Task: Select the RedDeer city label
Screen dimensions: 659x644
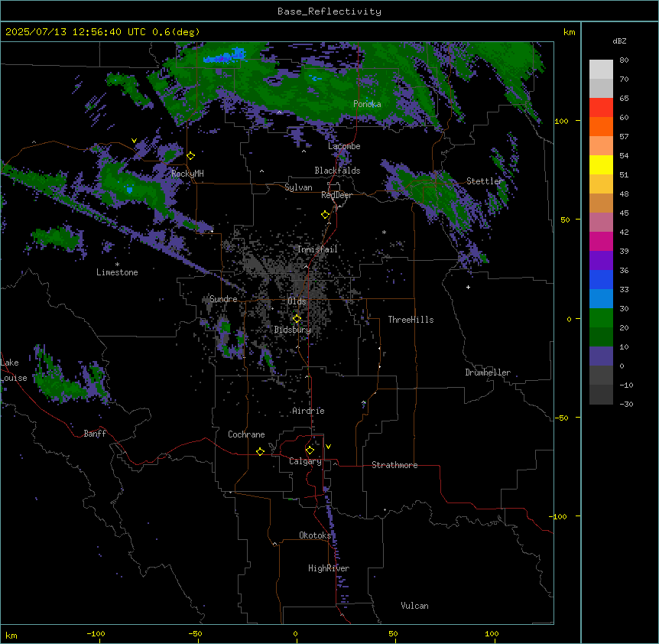Action: [336, 195]
